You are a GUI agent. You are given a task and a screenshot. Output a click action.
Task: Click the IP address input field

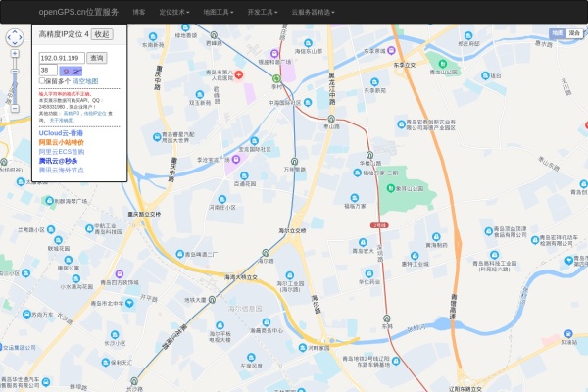pos(61,58)
